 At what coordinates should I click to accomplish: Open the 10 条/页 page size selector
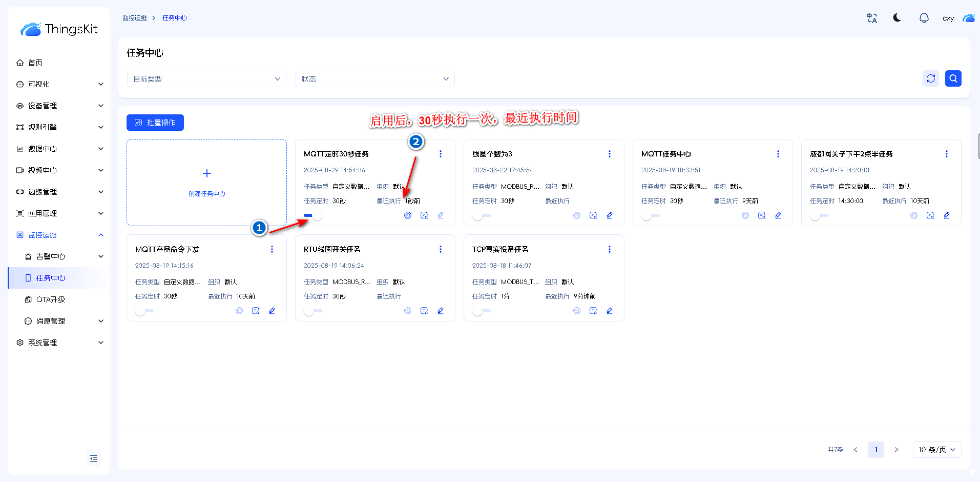[x=936, y=450]
